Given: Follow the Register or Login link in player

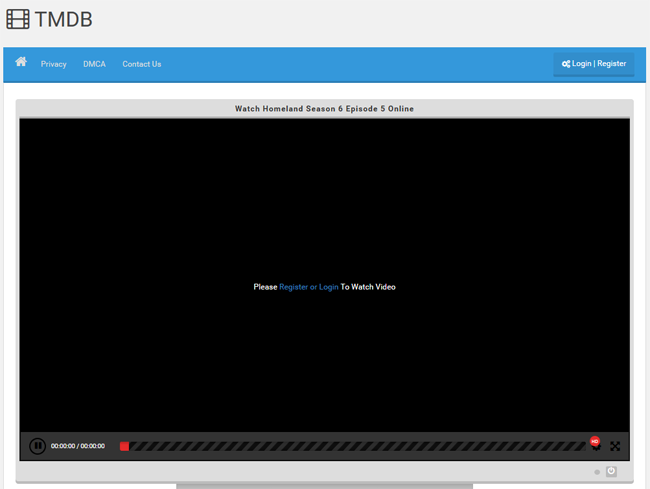Looking at the screenshot, I should click(x=309, y=287).
